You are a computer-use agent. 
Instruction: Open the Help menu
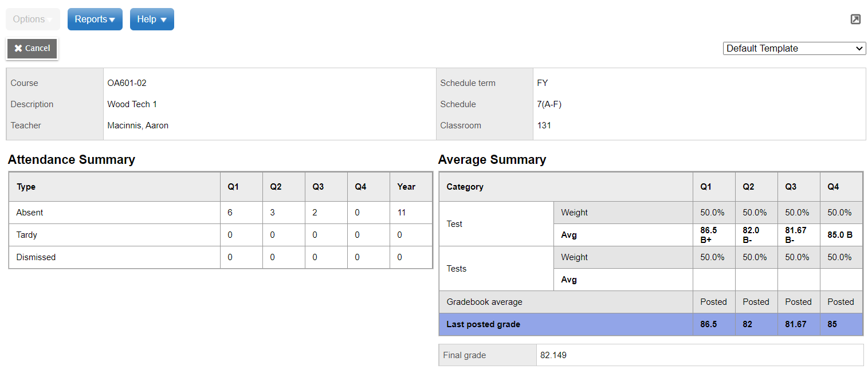point(148,19)
